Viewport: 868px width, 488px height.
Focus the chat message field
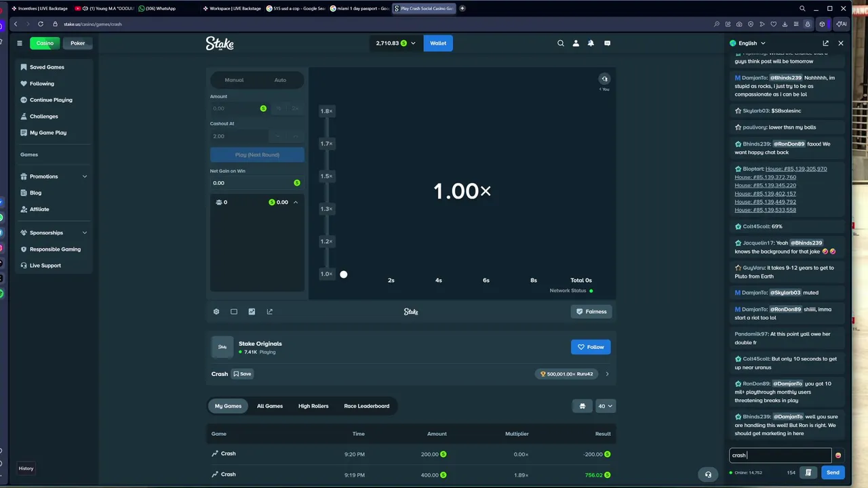pos(780,455)
